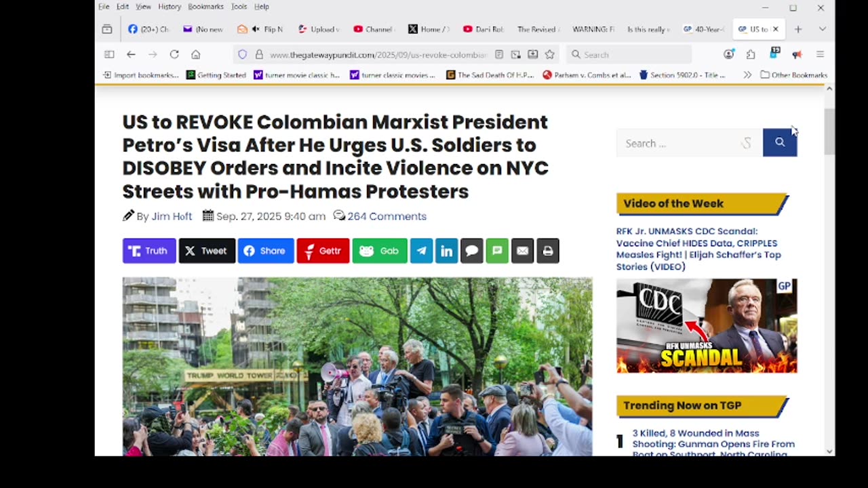The width and height of the screenshot is (868, 488).
Task: Click the page vertical scrollbar thumb
Action: pos(829,131)
